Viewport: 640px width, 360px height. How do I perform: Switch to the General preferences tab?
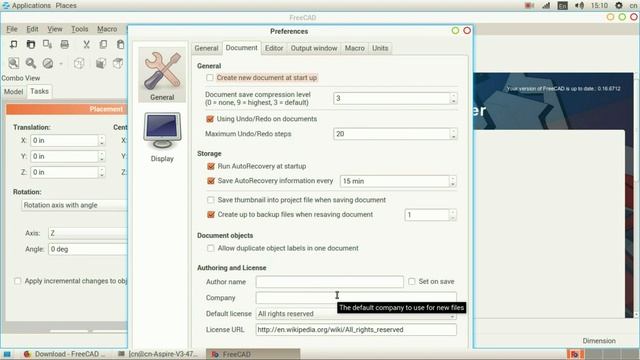pyautogui.click(x=206, y=48)
